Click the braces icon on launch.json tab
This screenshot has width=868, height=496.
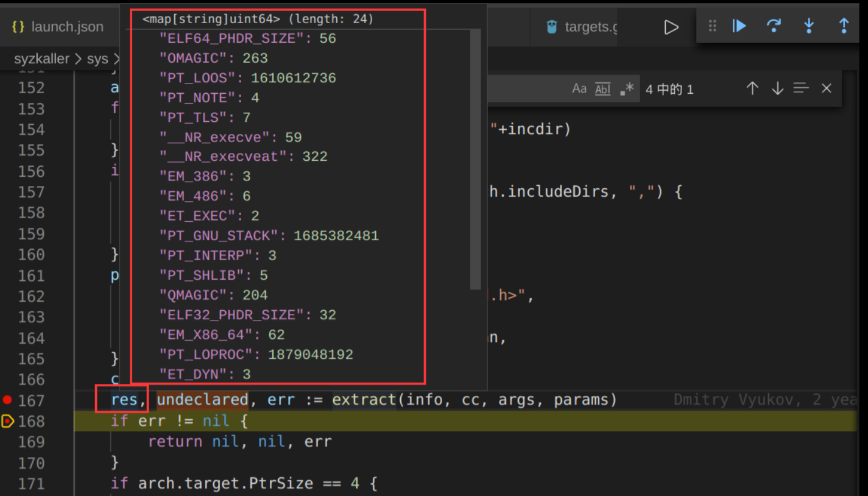[18, 27]
